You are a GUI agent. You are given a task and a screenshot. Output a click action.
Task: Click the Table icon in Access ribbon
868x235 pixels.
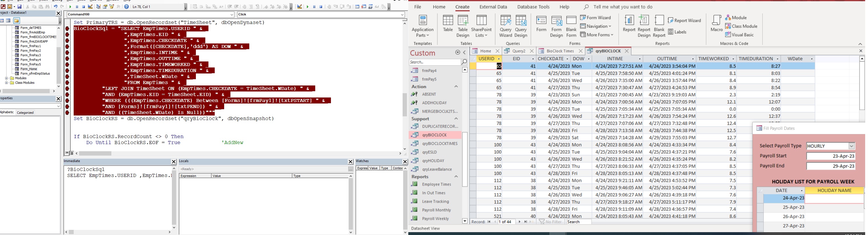click(448, 24)
